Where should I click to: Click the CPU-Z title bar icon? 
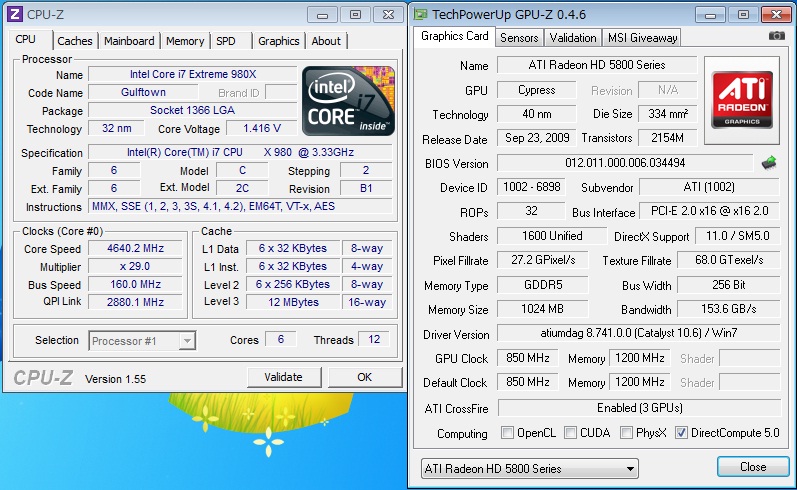15,14
